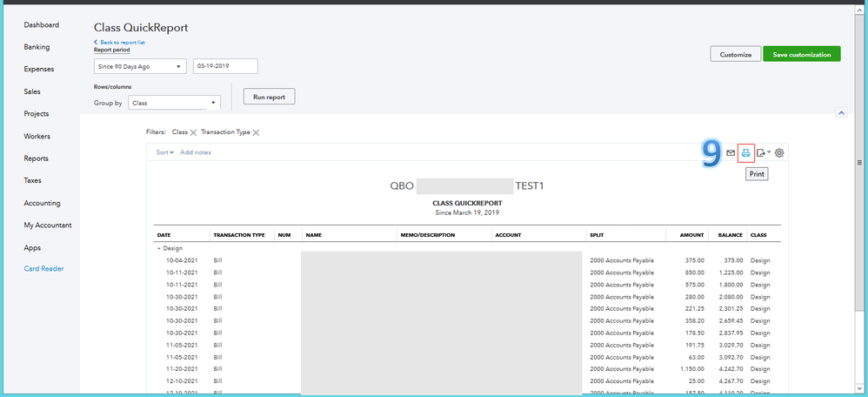This screenshot has height=397, width=868.
Task: Click the TRANSACTION TYPE column header
Action: click(239, 235)
